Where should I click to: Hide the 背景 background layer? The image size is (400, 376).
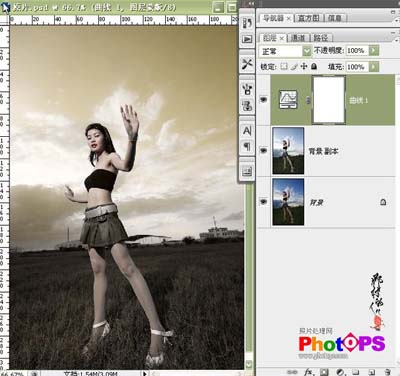coord(264,202)
